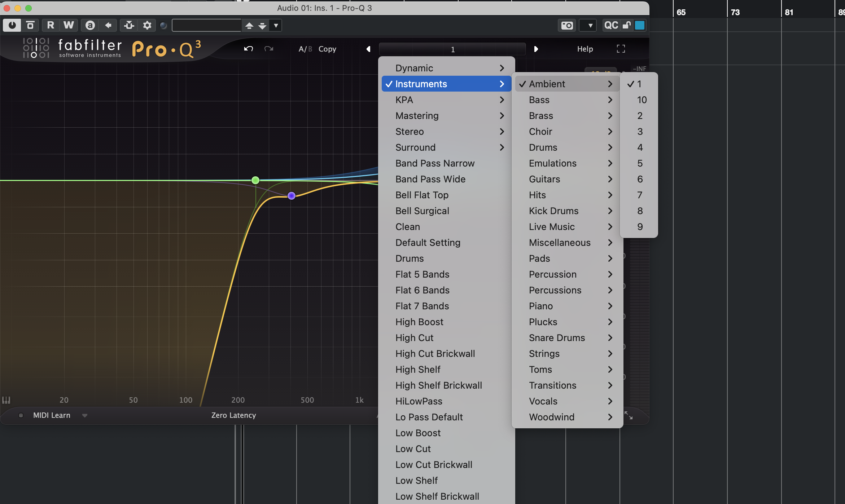Viewport: 845px width, 504px height.
Task: Enable Write automation (W) button
Action: click(x=69, y=25)
